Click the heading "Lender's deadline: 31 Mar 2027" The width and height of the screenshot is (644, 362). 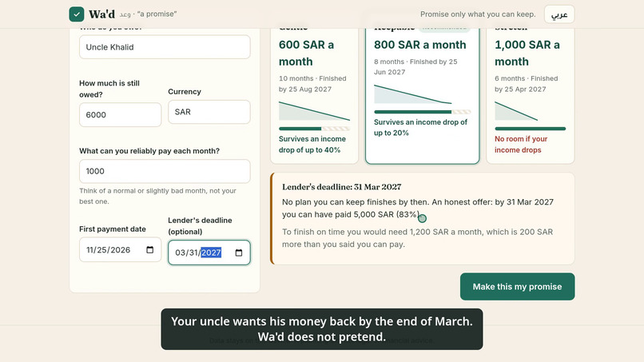(342, 187)
